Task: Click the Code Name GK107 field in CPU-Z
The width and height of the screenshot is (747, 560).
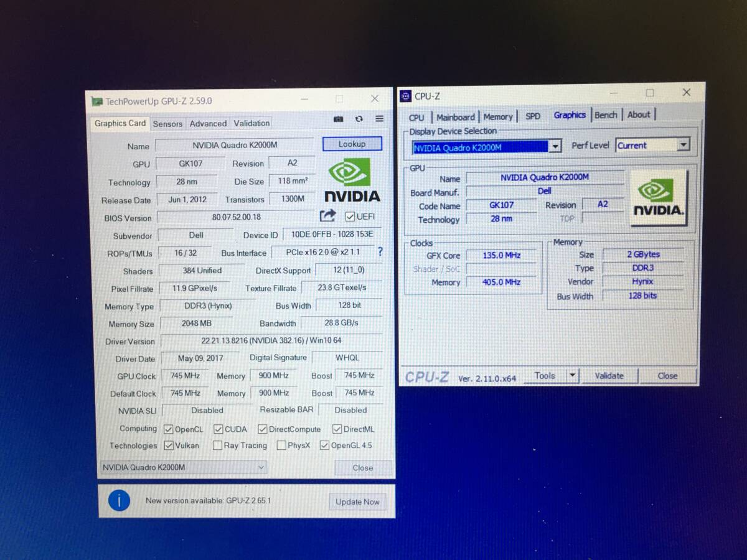Action: (501, 205)
